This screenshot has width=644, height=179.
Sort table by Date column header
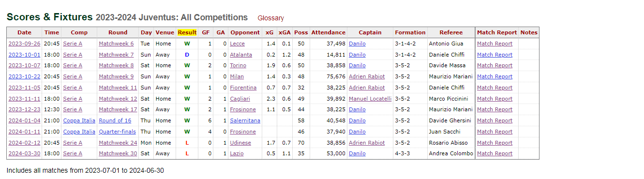click(x=24, y=32)
